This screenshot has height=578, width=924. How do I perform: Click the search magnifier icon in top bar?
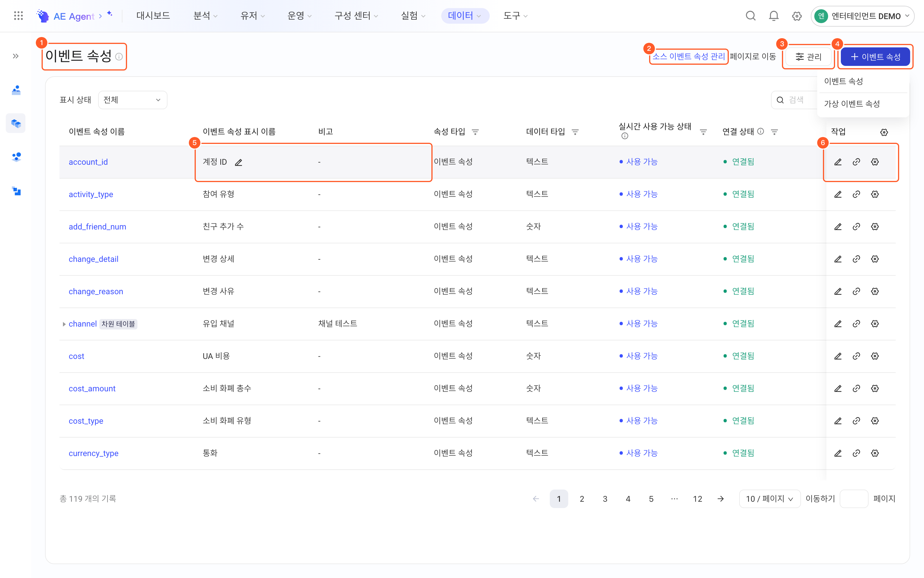coord(751,16)
